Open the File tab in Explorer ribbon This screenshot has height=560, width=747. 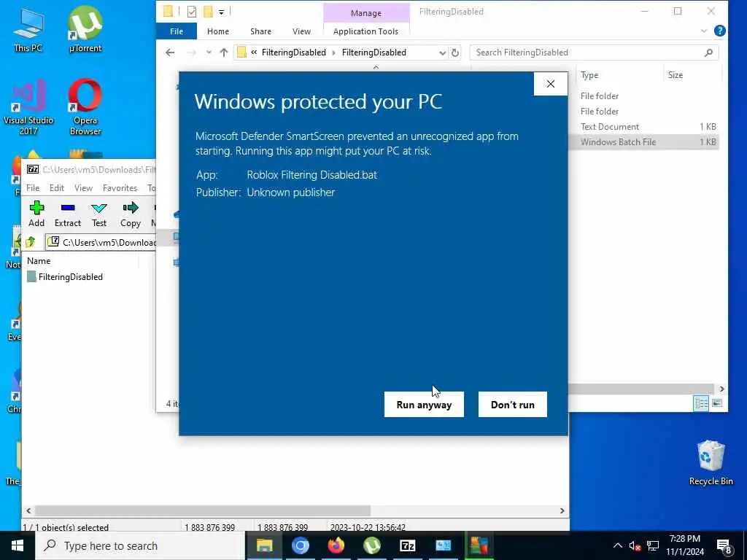pos(177,31)
